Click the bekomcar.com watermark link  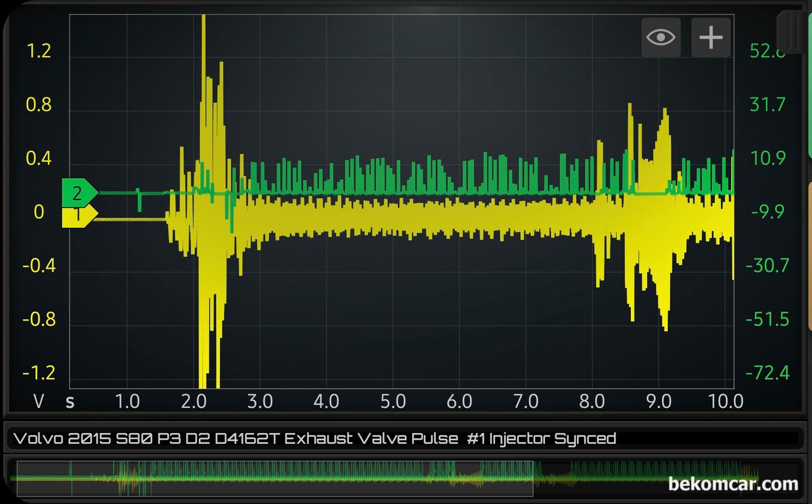(x=732, y=484)
